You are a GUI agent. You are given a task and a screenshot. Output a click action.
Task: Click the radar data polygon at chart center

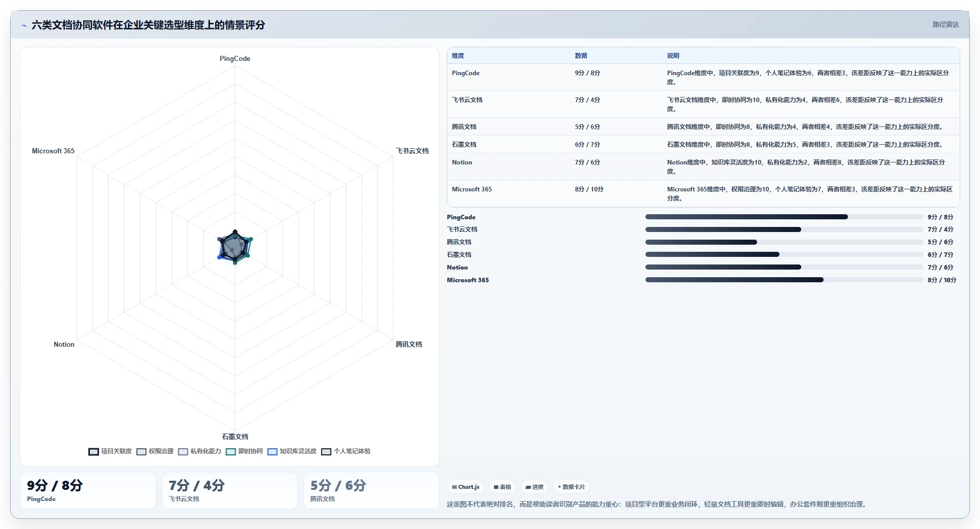[235, 247]
